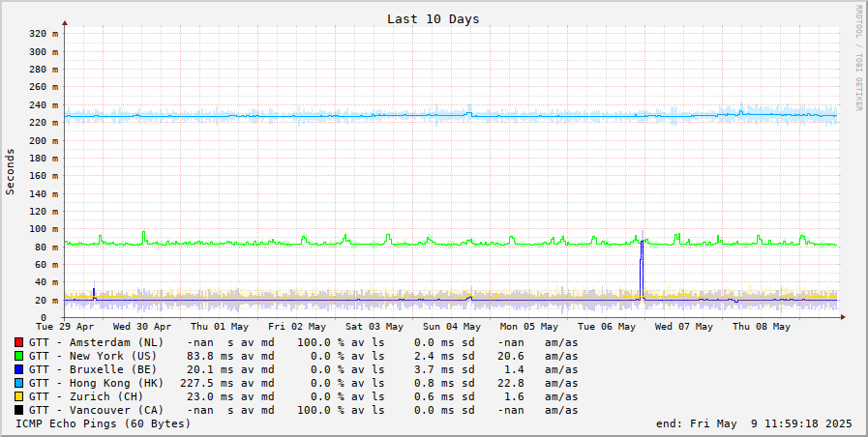Click the 'Sat 03 May' x-axis label

[374, 327]
